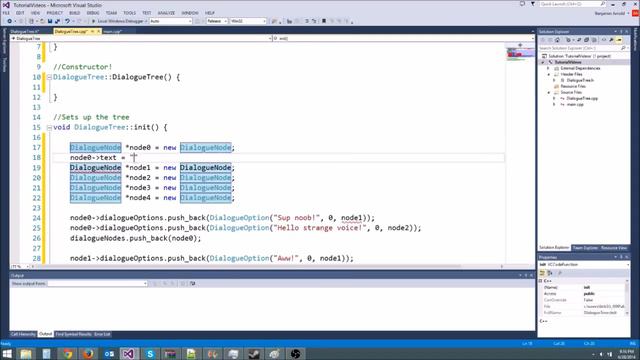This screenshot has height=360, width=640.
Task: Open the Release configuration dropdown
Action: (217, 21)
